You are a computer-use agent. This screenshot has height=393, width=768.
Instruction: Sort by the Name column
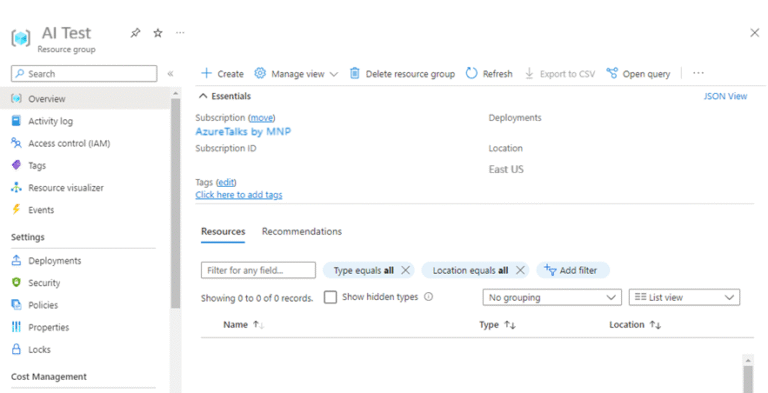(x=243, y=325)
